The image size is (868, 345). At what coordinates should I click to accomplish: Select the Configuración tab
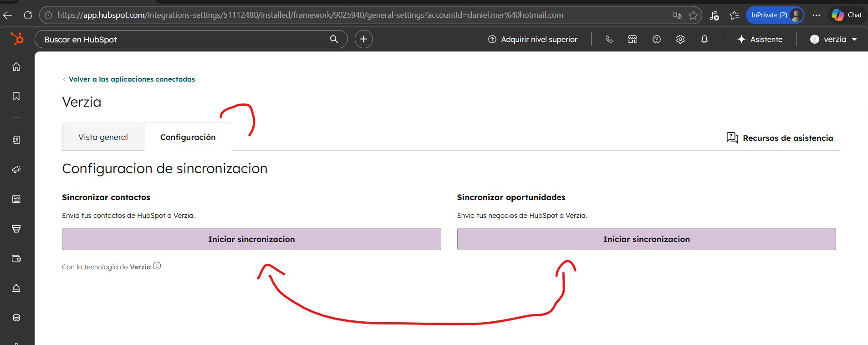188,137
